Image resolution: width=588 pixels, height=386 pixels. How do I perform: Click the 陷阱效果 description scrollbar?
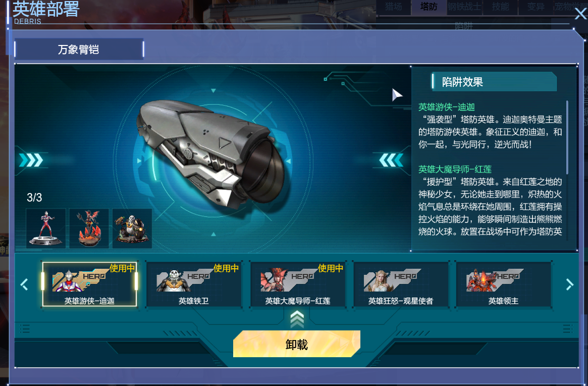click(x=567, y=137)
